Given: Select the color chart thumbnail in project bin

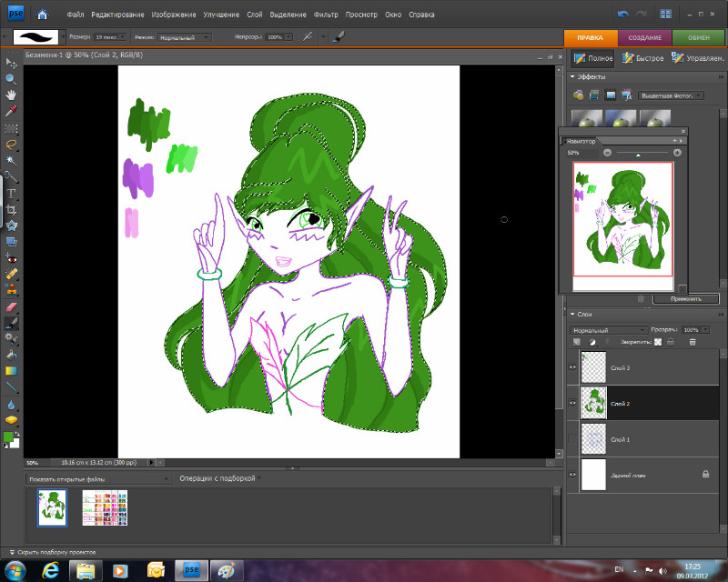Looking at the screenshot, I should pyautogui.click(x=104, y=507).
